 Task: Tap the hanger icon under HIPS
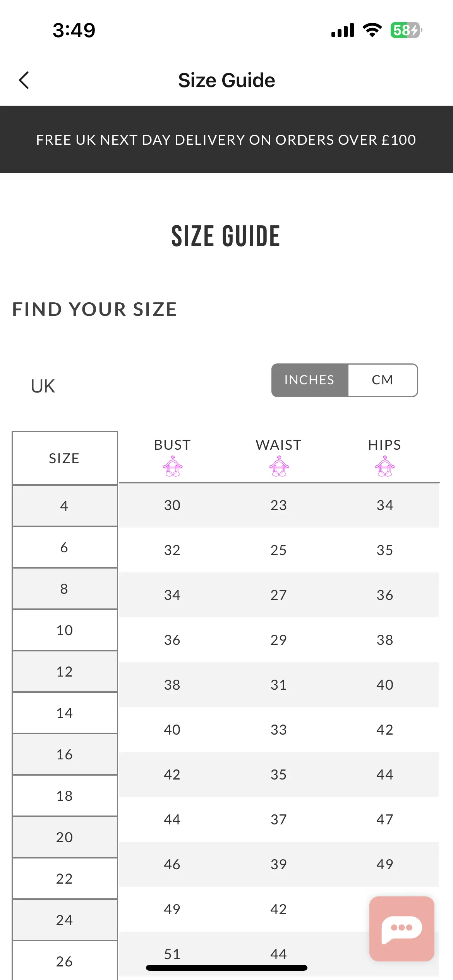point(384,466)
